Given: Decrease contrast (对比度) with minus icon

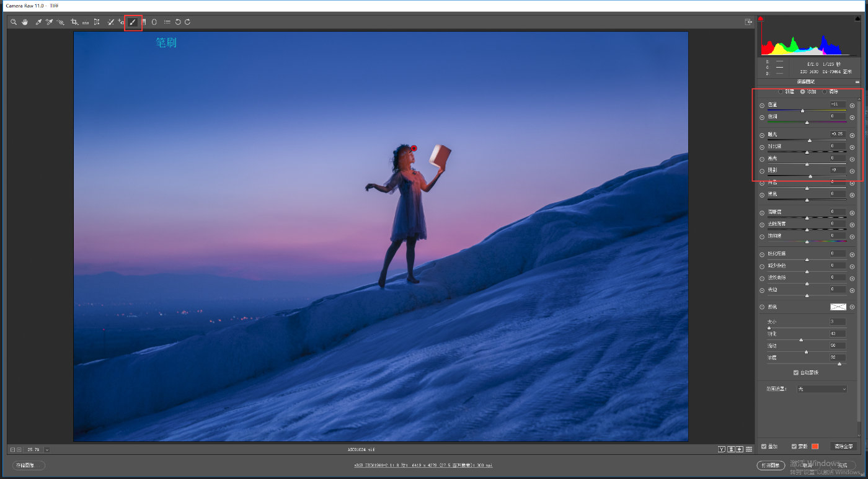Looking at the screenshot, I should (x=762, y=147).
